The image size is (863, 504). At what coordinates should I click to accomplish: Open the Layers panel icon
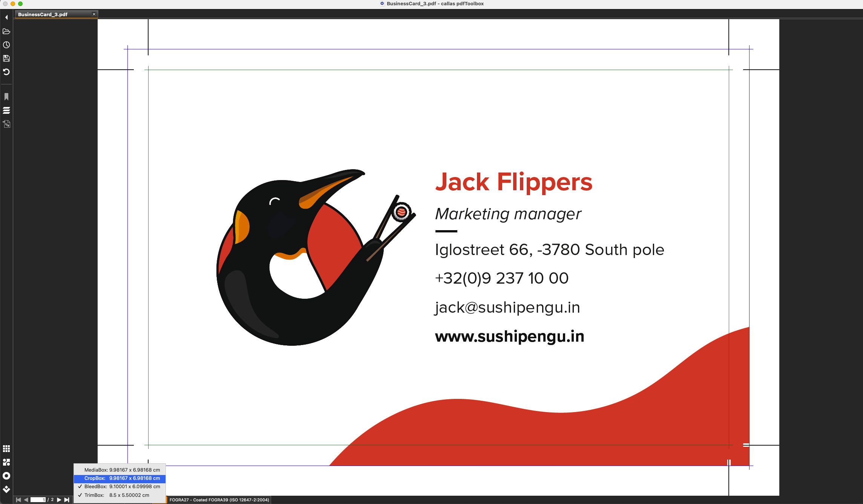click(x=6, y=110)
